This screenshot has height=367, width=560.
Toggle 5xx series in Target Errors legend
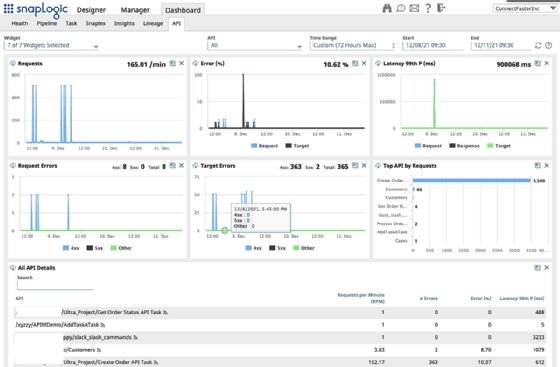[278, 248]
